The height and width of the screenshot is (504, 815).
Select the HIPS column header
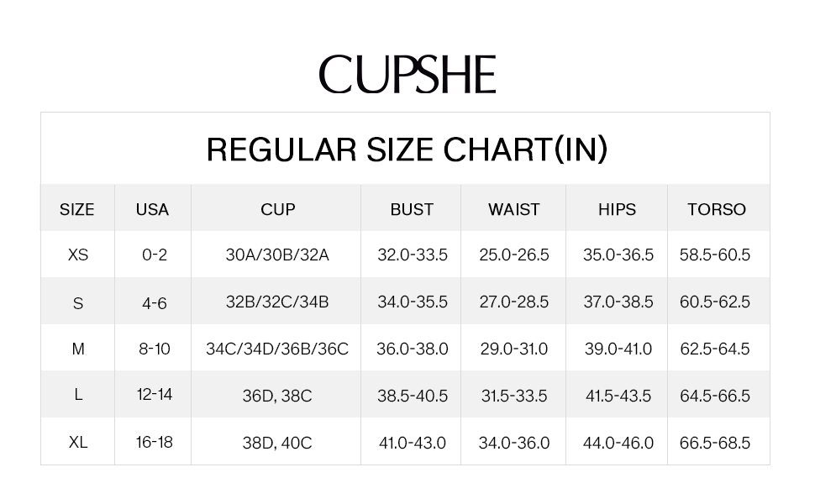(x=617, y=209)
